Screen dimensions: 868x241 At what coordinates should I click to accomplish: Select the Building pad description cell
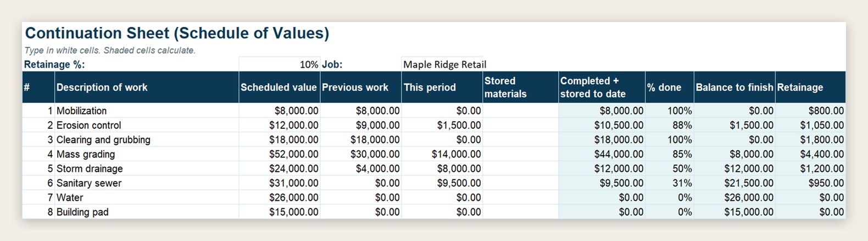(147, 212)
